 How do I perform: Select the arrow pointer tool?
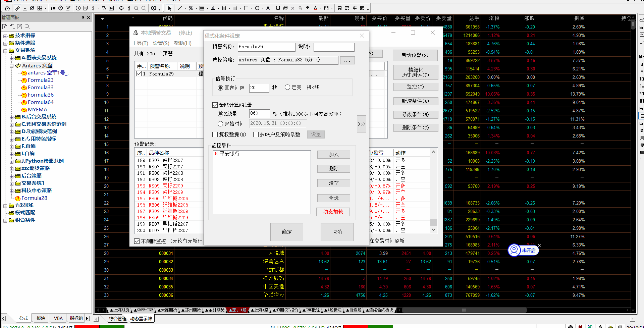click(170, 8)
